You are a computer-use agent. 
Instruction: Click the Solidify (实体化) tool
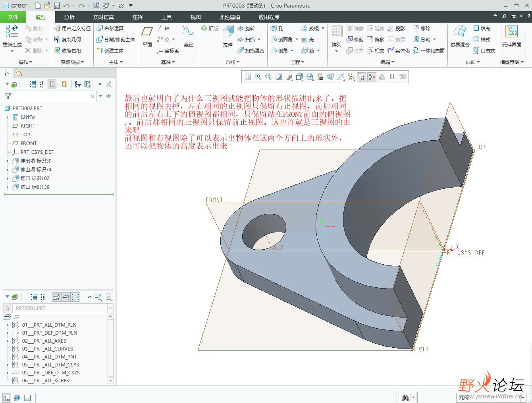click(x=399, y=50)
